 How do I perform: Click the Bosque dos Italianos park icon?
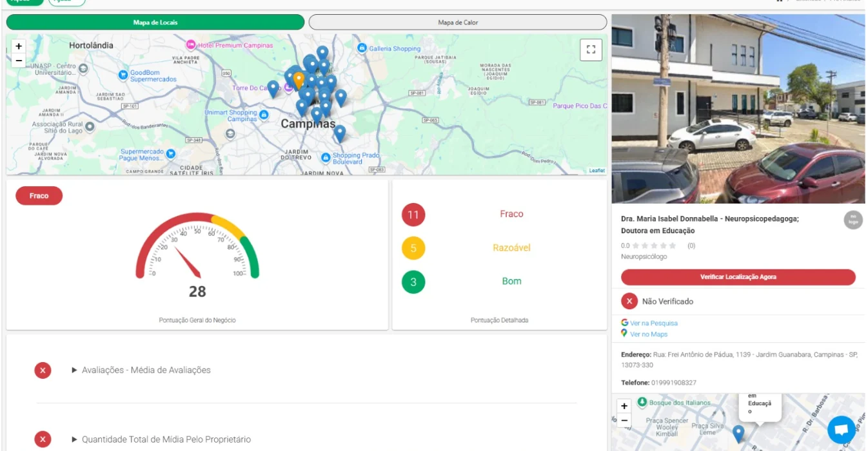point(642,402)
